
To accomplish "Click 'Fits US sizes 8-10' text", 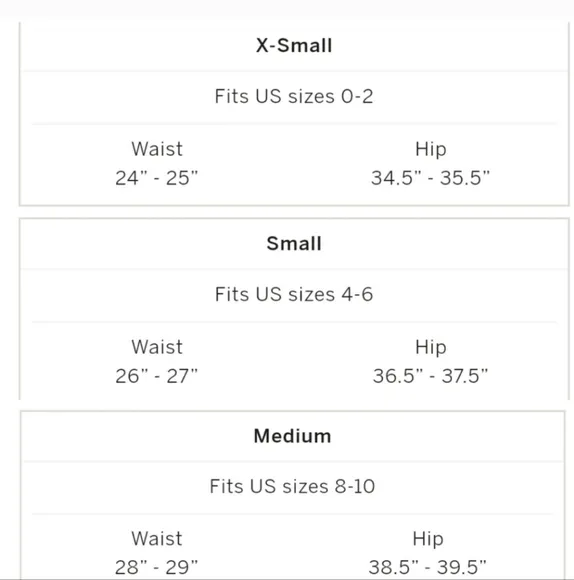I will (293, 486).
